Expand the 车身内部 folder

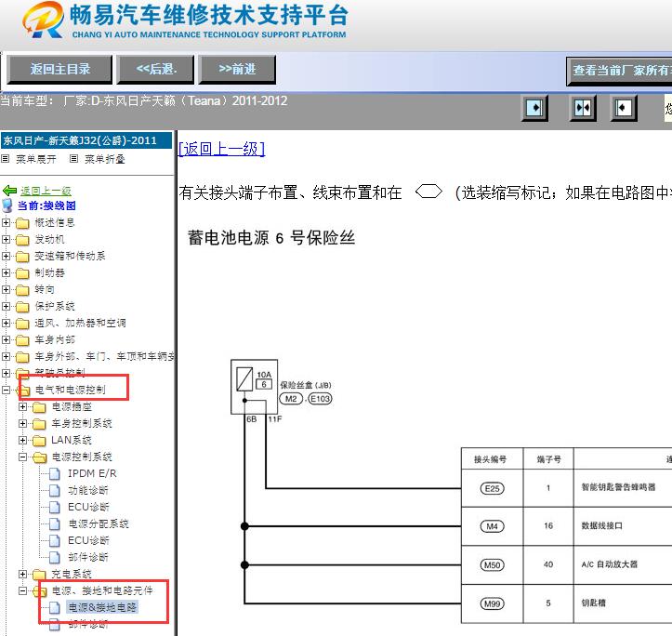click(6, 339)
